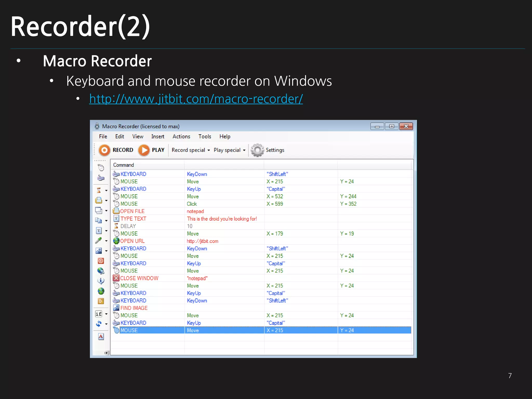Click 'This is the droid you're looking for!' text
Image resolution: width=532 pixels, height=399 pixels.
point(222,219)
